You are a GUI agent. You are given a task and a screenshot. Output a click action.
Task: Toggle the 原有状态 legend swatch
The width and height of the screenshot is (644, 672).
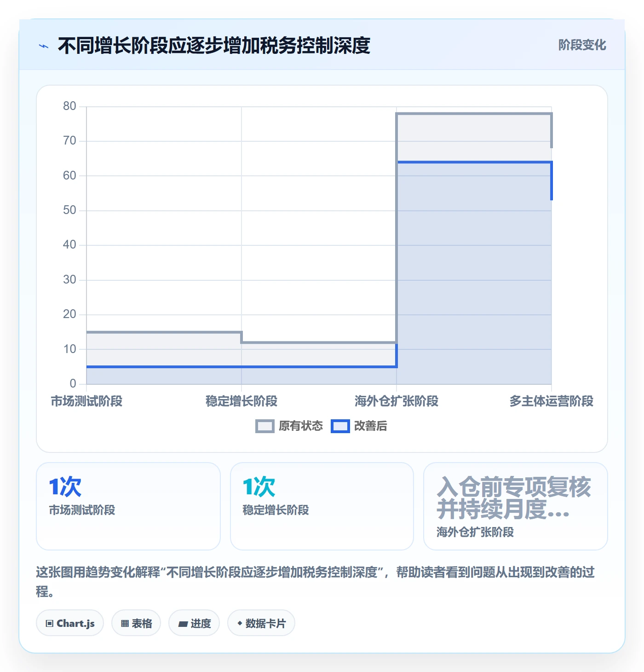(x=264, y=426)
